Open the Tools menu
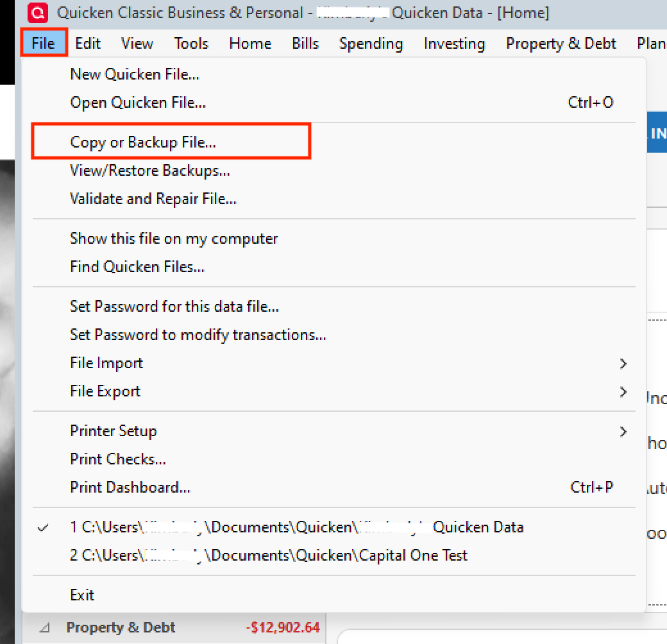The width and height of the screenshot is (667, 644). 191,44
